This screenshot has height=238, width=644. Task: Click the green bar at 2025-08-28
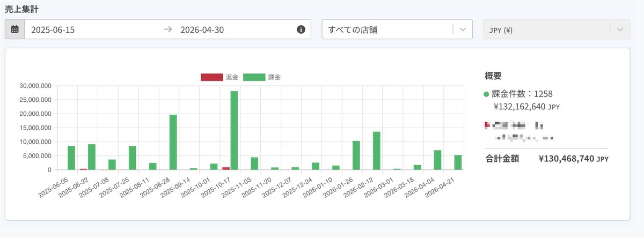(x=173, y=142)
